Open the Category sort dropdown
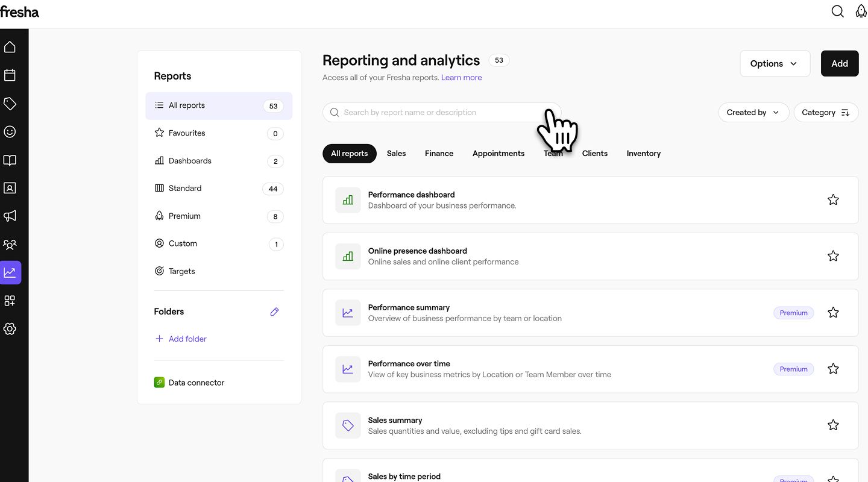This screenshot has width=868, height=482. (x=825, y=113)
